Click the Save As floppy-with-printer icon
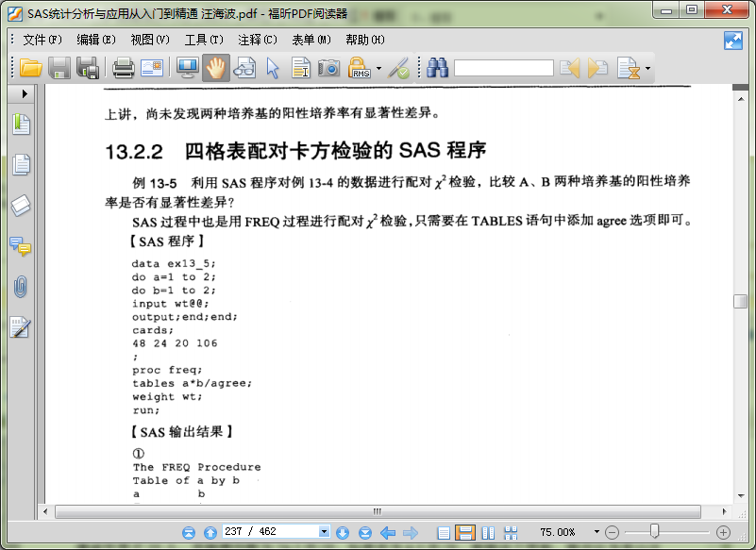The height and width of the screenshot is (550, 756). (x=88, y=68)
